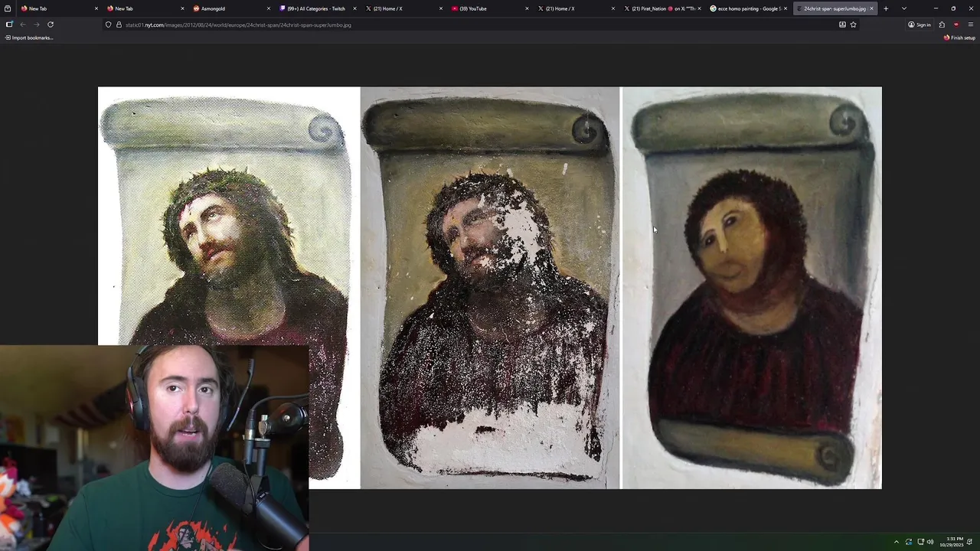Viewport: 980px width, 551px height.
Task: Reload the current page
Action: pos(51,24)
